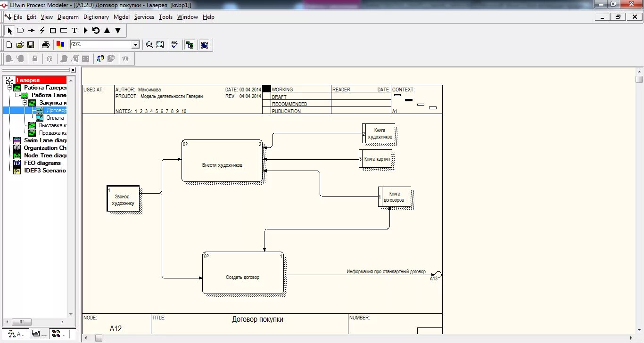644x343 pixels.
Task: Open the Diagram menu
Action: (68, 17)
